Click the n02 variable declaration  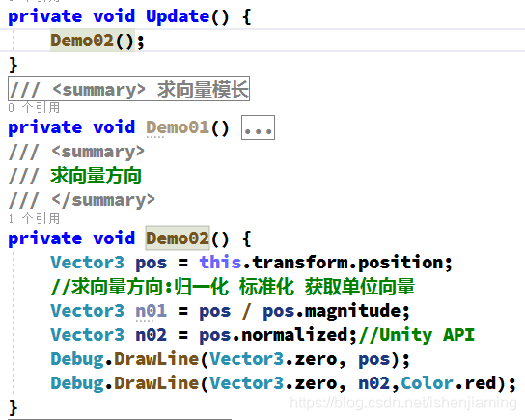pyautogui.click(x=151, y=335)
